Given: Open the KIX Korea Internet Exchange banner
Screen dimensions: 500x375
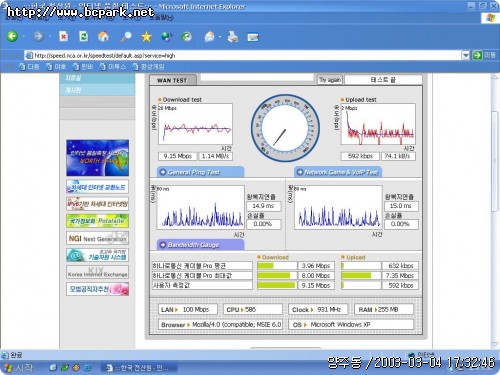Looking at the screenshot, I should click(x=97, y=272).
